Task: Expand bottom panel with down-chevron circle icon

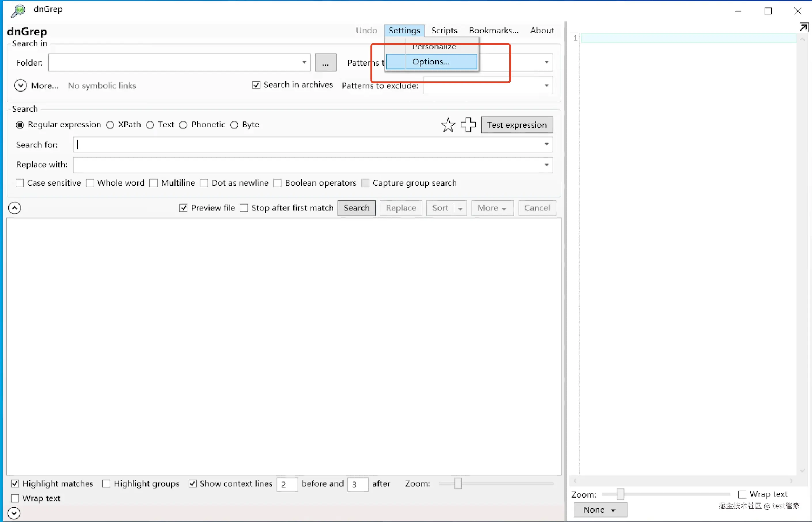Action: (x=14, y=513)
